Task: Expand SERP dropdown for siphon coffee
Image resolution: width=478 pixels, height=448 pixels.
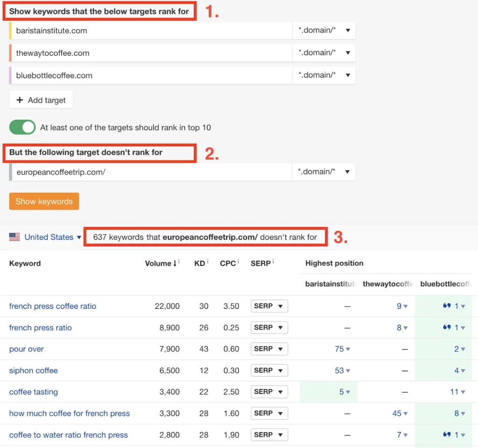Action: click(x=269, y=371)
